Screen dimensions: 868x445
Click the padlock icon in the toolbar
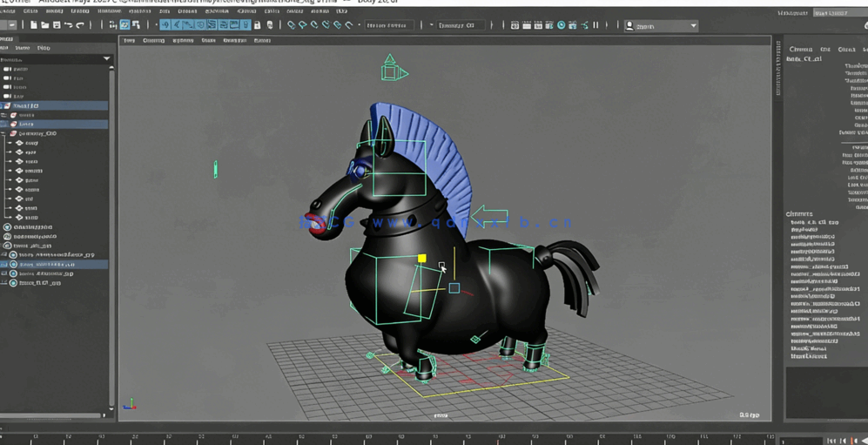pyautogui.click(x=257, y=25)
